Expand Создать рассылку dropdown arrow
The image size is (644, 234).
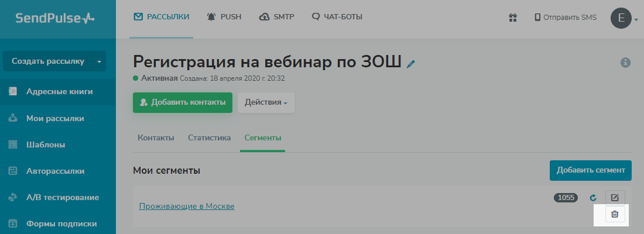click(99, 61)
